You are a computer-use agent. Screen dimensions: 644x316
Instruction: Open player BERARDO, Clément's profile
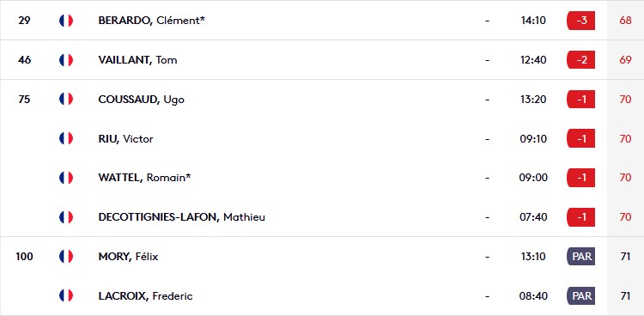click(151, 21)
